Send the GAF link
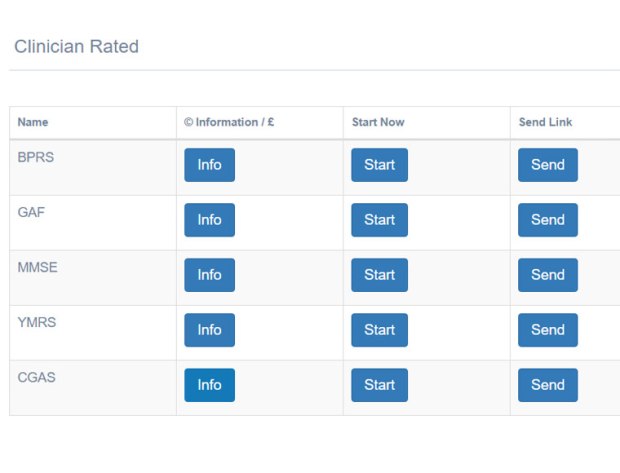The height and width of the screenshot is (473, 620). point(547,220)
